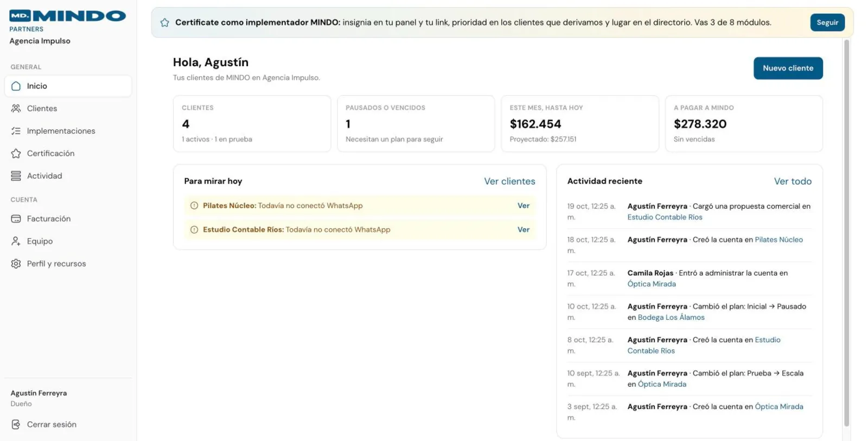Click the warning icon beside Pilates Núcleo
Viewport: 868px width, 441px height.
[194, 206]
